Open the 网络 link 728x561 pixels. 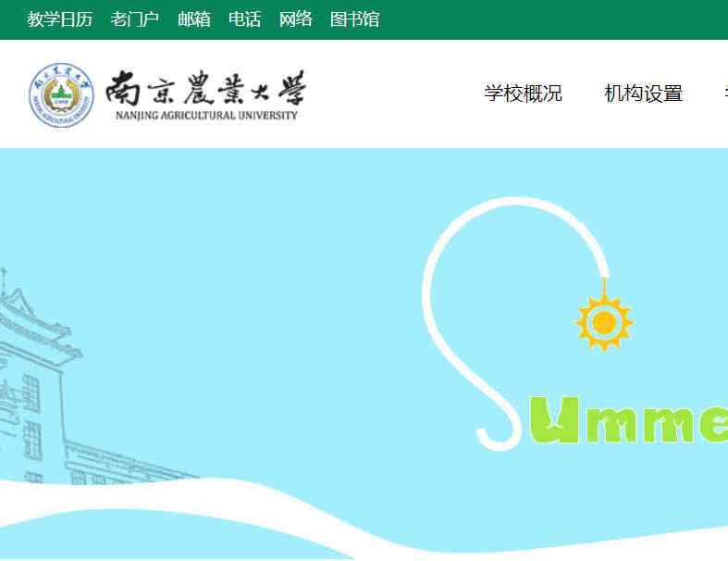click(x=296, y=19)
